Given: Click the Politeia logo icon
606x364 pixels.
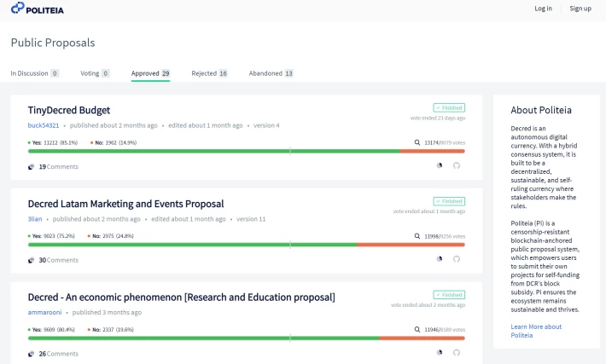Looking at the screenshot, I should pyautogui.click(x=18, y=9).
